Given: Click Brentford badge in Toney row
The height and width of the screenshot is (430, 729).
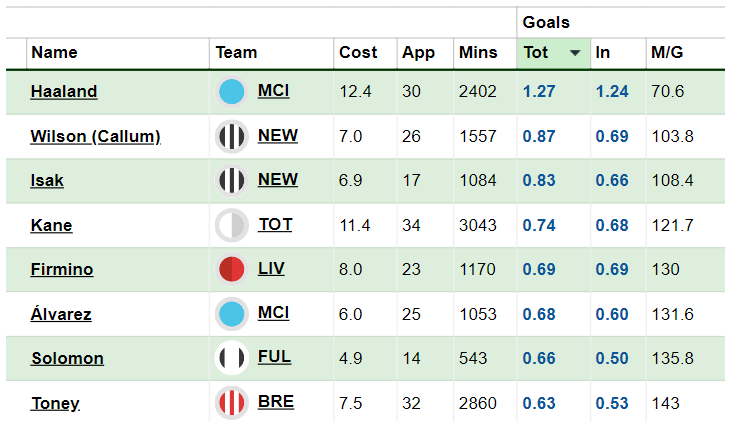Looking at the screenshot, I should [232, 403].
